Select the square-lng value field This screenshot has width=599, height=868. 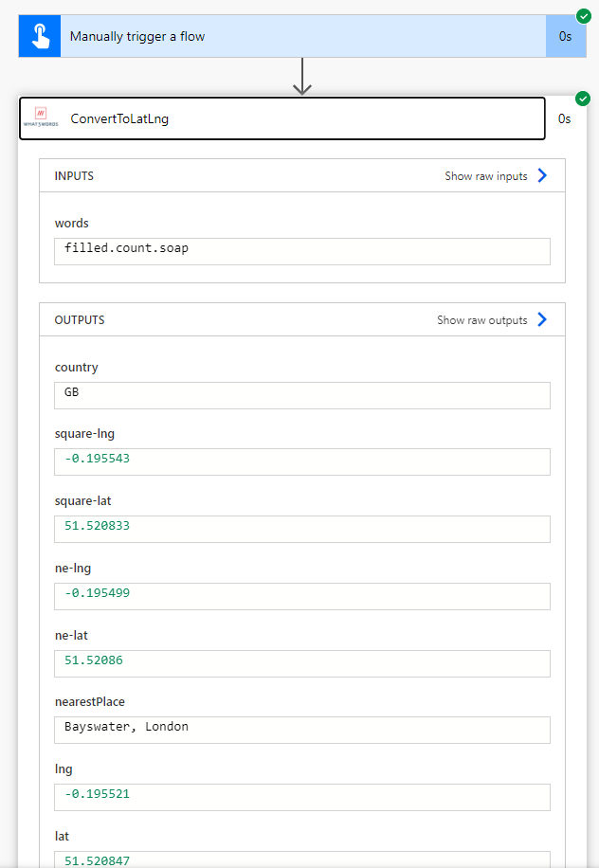tap(301, 461)
